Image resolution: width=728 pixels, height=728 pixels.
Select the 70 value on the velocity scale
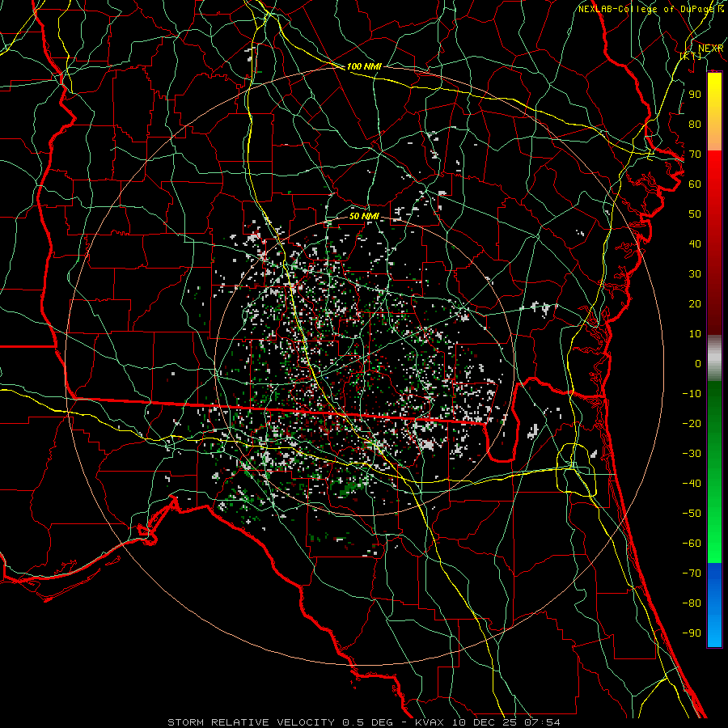pyautogui.click(x=695, y=154)
